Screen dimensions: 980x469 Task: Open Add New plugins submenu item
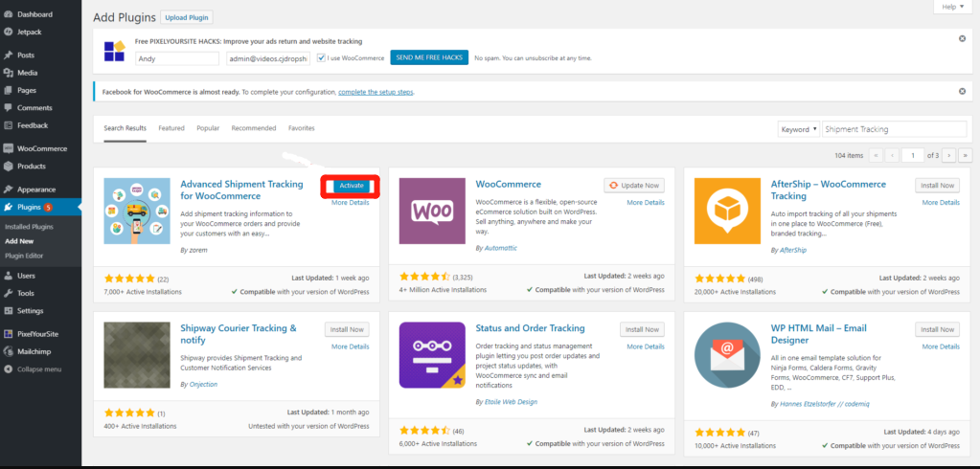point(19,241)
